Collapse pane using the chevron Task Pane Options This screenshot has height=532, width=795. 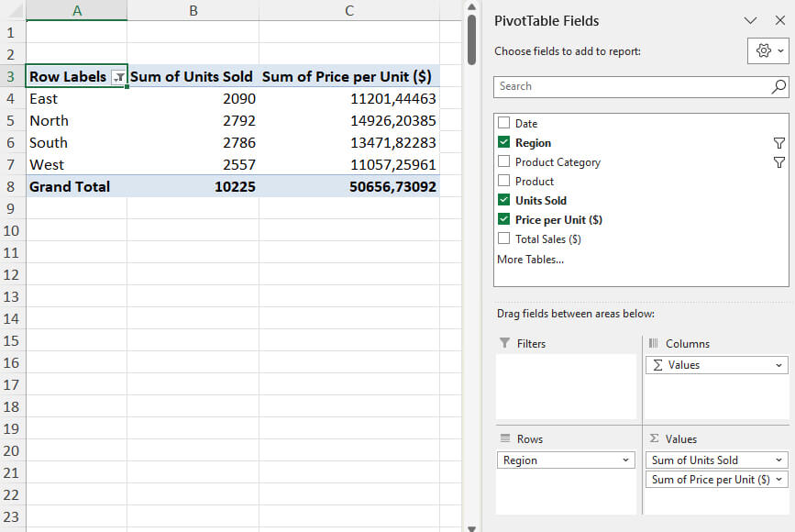tap(750, 20)
